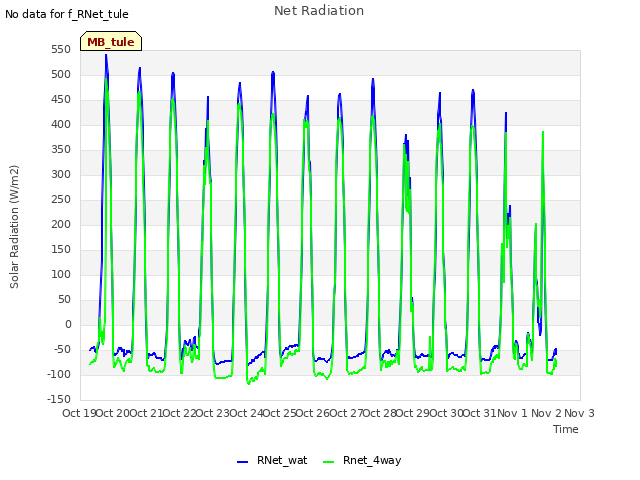Image resolution: width=640 pixels, height=480 pixels.
Task: Click the Oct 21 x-axis date label
Action: point(146,413)
